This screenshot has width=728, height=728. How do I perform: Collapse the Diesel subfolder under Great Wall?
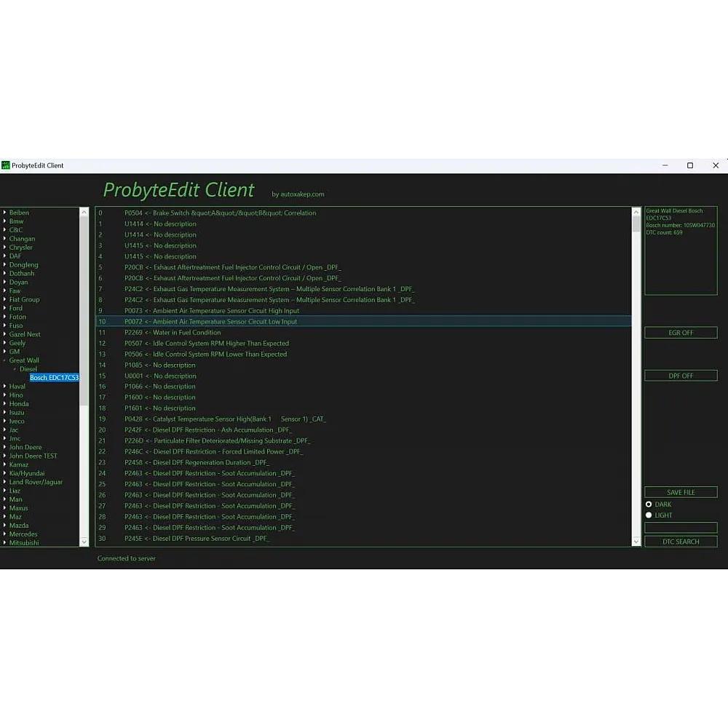(x=15, y=369)
